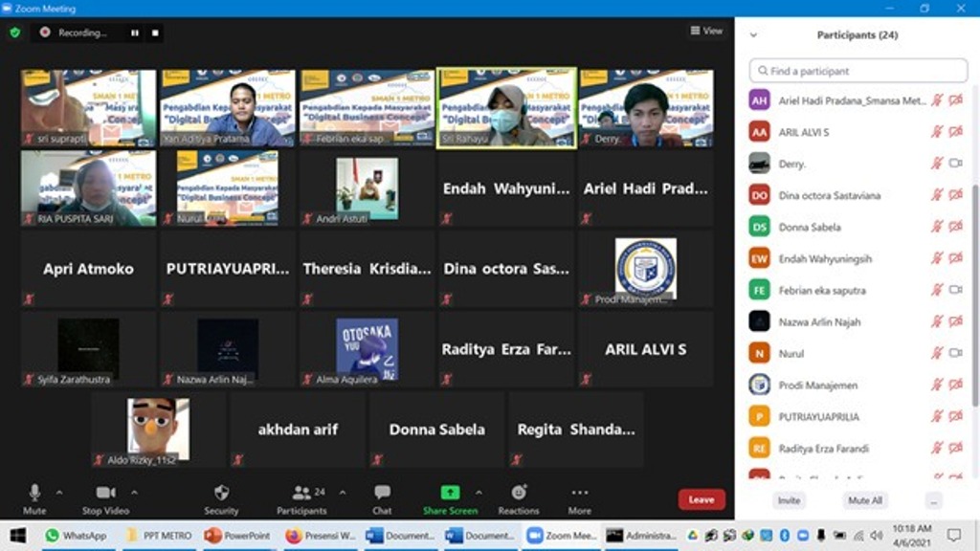Expand audio options arrow beside Mute
This screenshot has height=551, width=980.
[x=59, y=493]
